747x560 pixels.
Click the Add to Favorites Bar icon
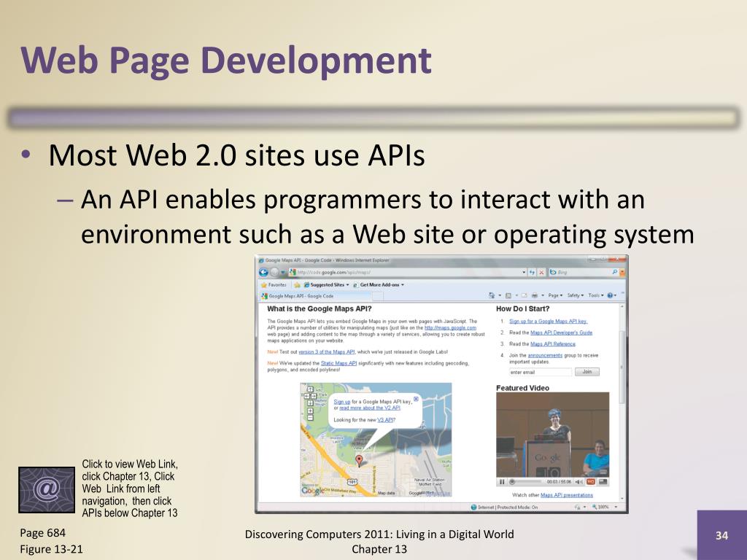click(297, 285)
